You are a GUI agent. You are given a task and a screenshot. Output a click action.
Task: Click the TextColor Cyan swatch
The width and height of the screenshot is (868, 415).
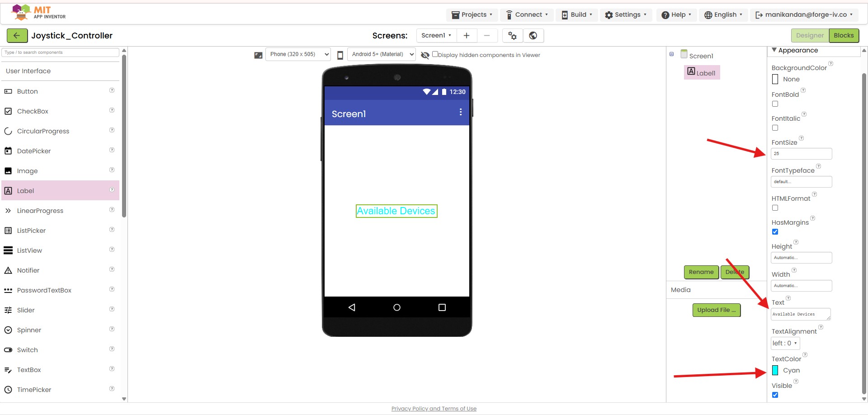[x=775, y=370]
